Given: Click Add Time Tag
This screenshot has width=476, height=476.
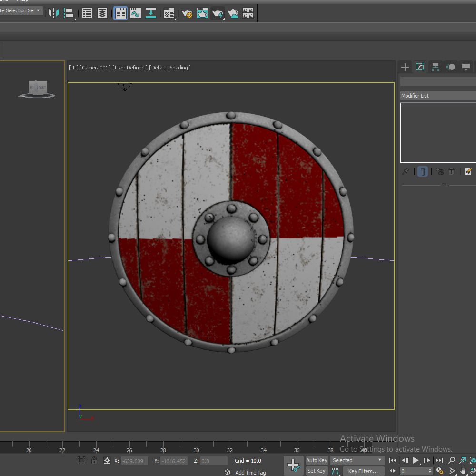Looking at the screenshot, I should (x=250, y=472).
